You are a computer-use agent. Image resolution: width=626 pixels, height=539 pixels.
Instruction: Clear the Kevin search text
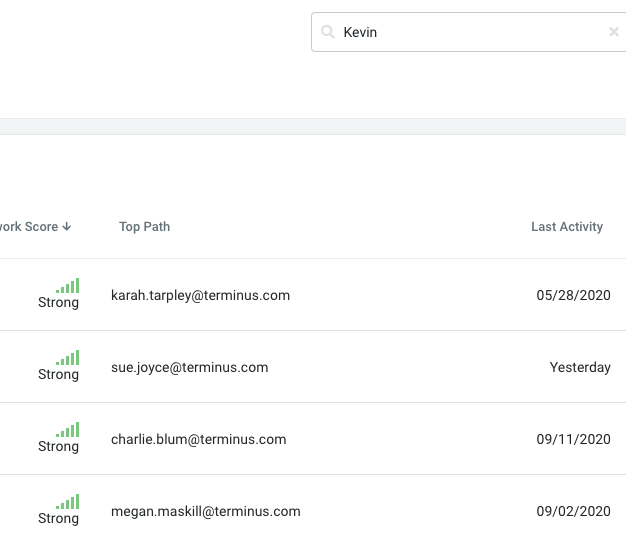pos(614,32)
